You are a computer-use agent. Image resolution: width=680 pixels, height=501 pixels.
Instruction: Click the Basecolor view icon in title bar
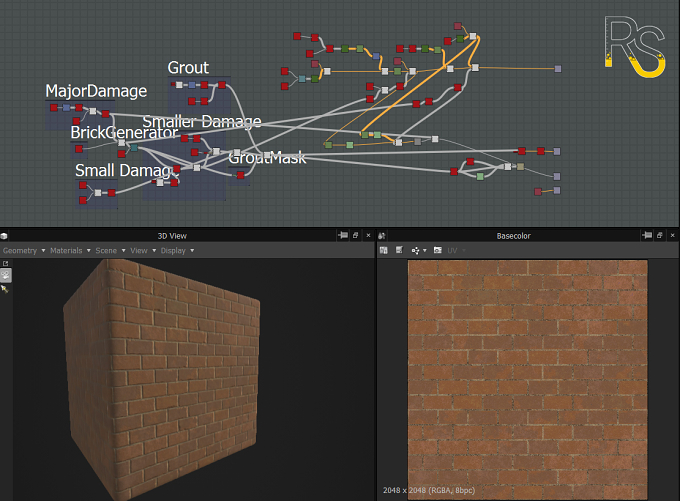tap(382, 236)
